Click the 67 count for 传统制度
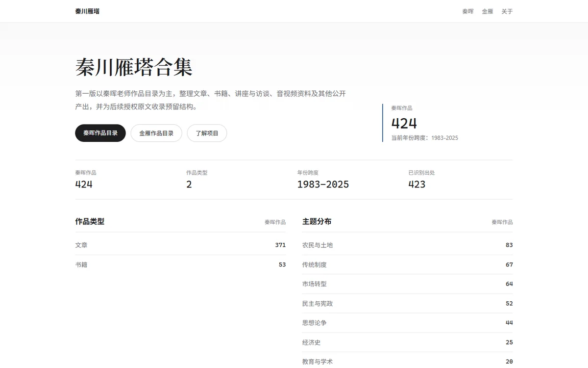This screenshot has width=588, height=368. [509, 264]
